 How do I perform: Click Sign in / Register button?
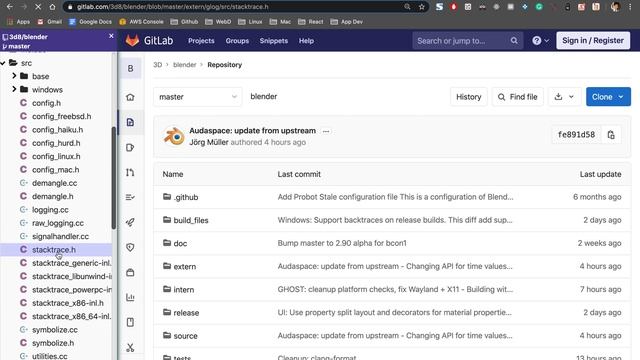593,40
